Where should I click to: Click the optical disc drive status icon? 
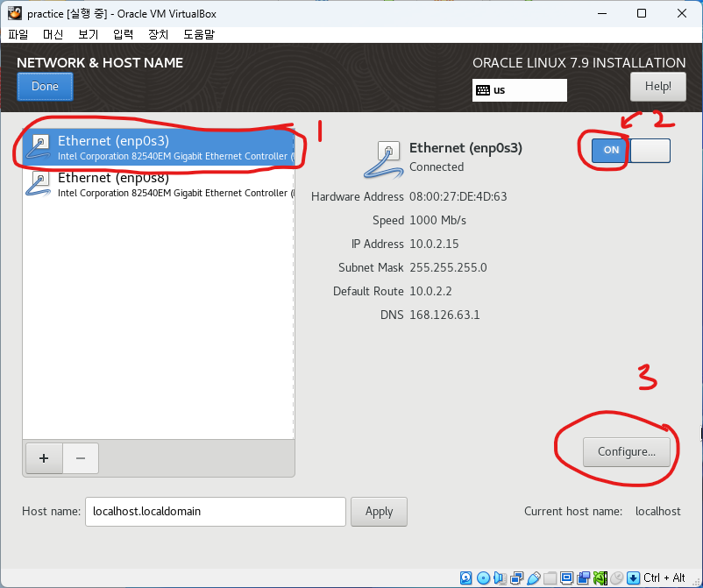(x=483, y=577)
